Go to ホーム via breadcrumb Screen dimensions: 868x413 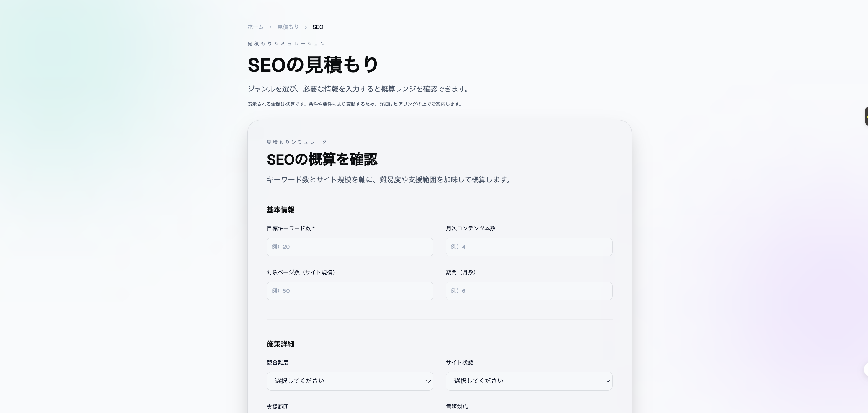[255, 27]
